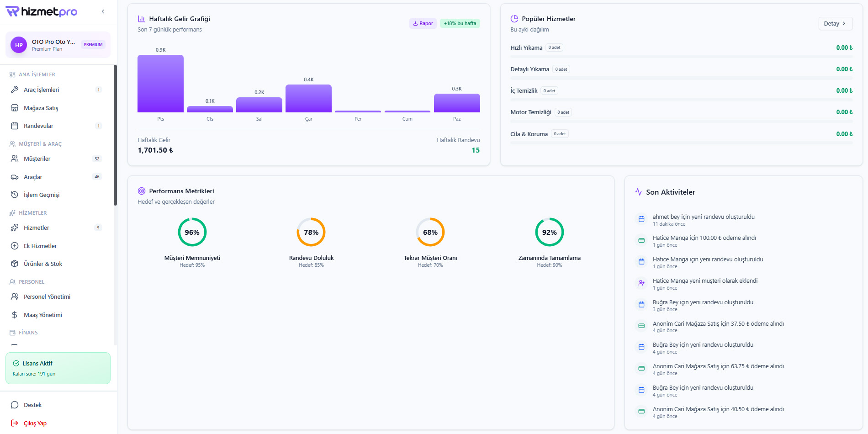Screen dimensions: 868x434
Task: Click the 78% Randevu Doluluk gauge
Action: 311,232
